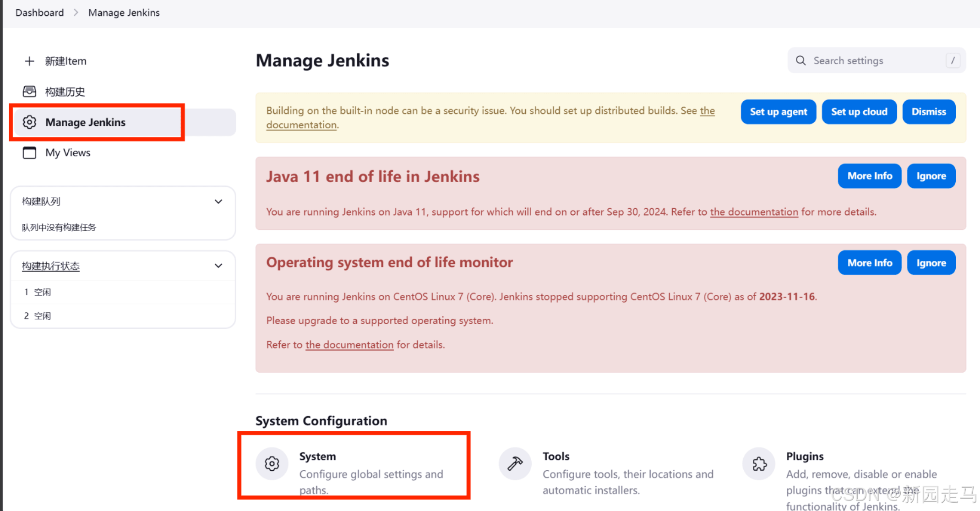
Task: Open the documentation link in the distributed builds notice
Action: (x=301, y=125)
